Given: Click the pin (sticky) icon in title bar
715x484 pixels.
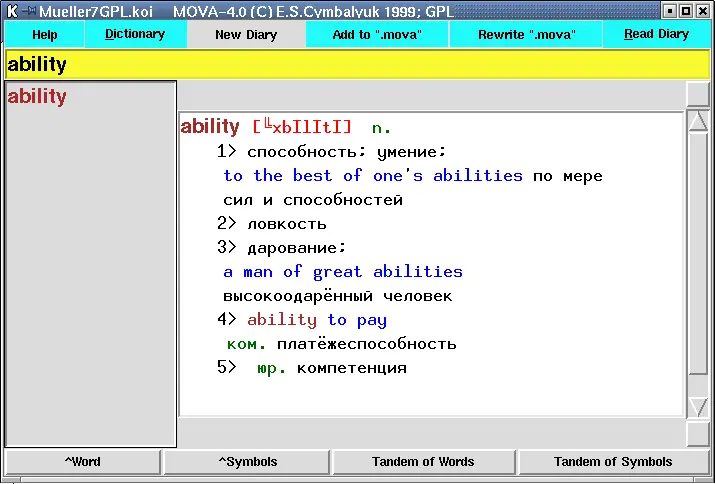Looking at the screenshot, I should [x=29, y=10].
